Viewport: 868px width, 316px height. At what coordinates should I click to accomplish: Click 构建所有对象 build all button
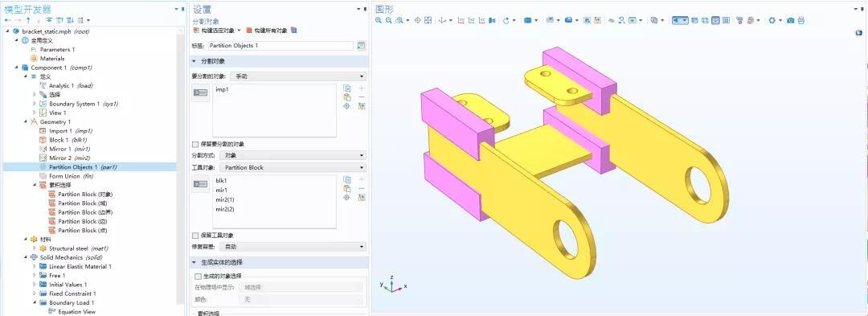(x=268, y=31)
